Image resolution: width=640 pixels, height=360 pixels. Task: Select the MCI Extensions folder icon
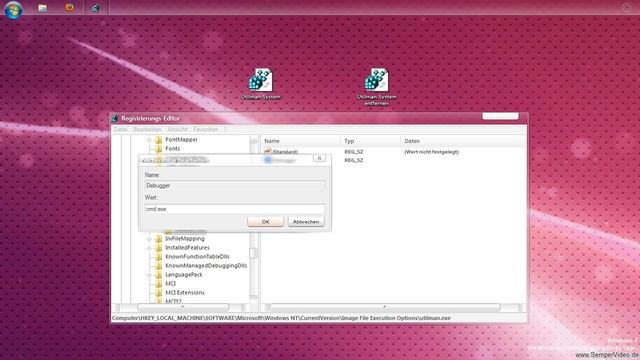coord(159,292)
